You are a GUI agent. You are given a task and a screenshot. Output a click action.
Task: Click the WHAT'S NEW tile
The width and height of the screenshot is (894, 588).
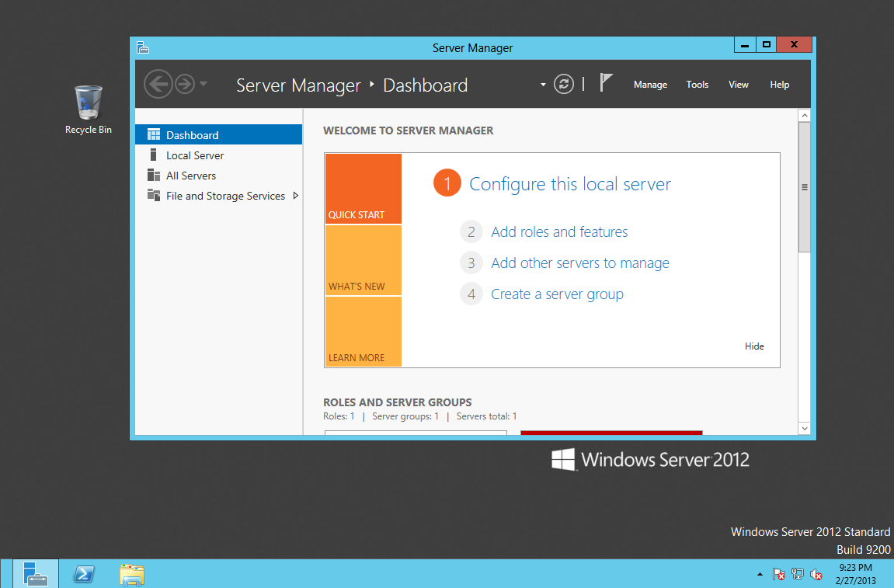[364, 260]
